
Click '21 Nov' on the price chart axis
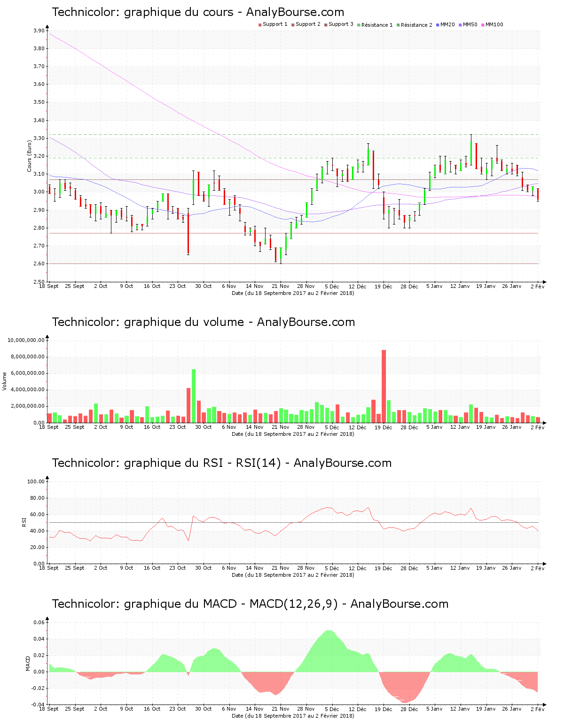click(x=281, y=286)
